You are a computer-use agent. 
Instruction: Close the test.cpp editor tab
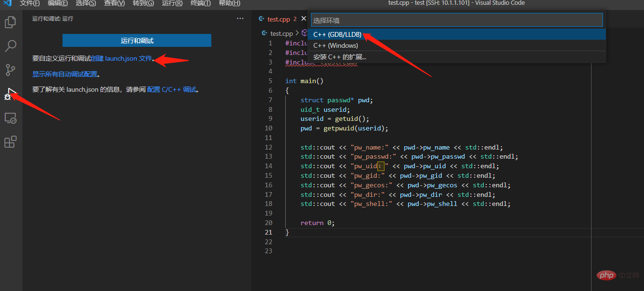304,19
